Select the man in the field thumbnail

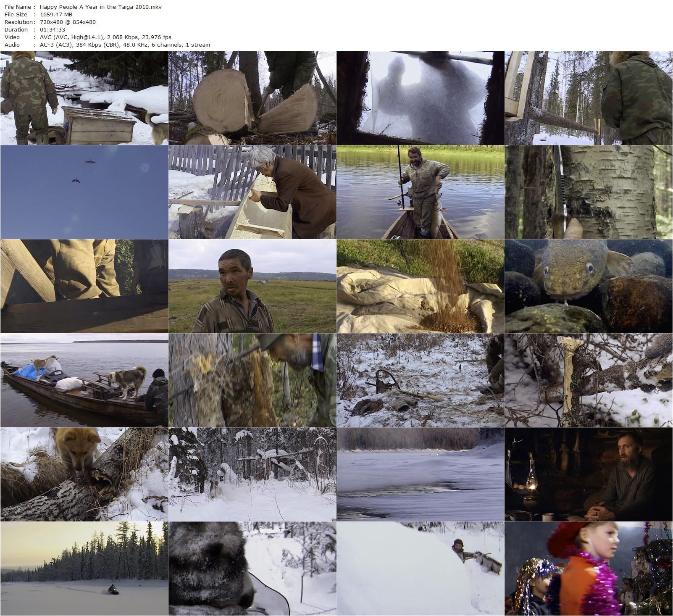coord(252,286)
